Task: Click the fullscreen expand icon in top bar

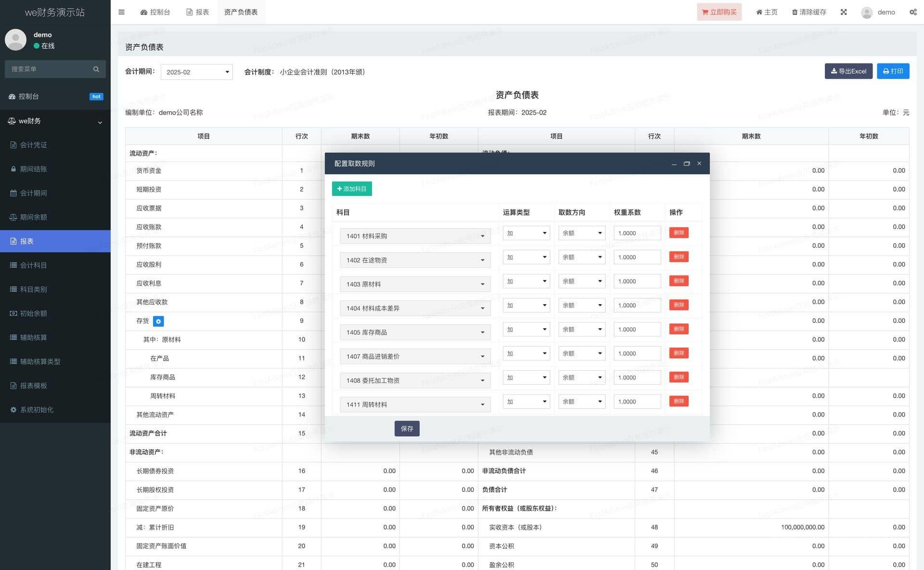Action: pos(844,12)
